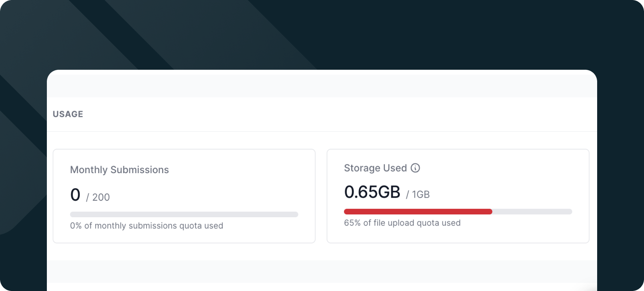
Task: Click the "/ 1GB" storage limit text
Action: (418, 194)
